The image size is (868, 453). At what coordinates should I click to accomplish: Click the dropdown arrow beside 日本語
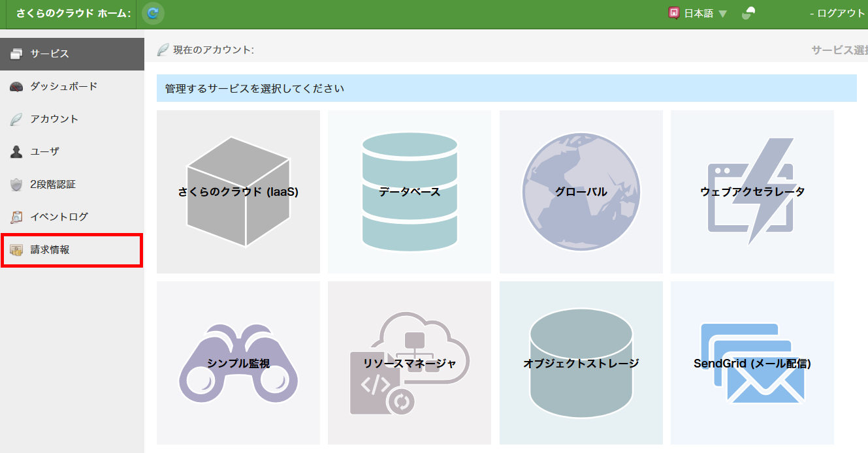coord(722,14)
